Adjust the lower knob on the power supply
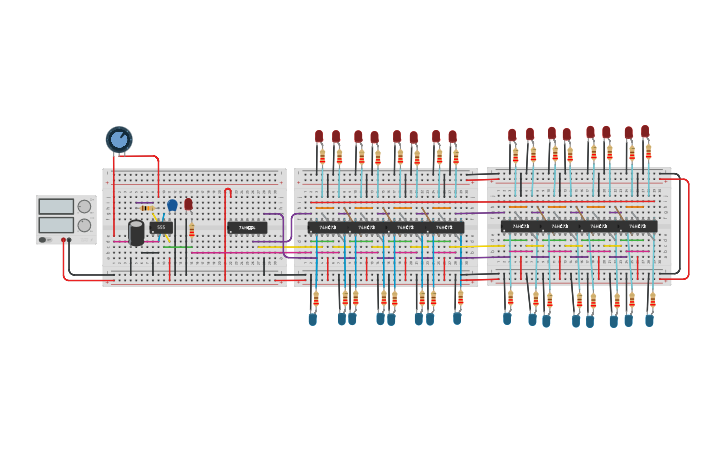 (84, 225)
